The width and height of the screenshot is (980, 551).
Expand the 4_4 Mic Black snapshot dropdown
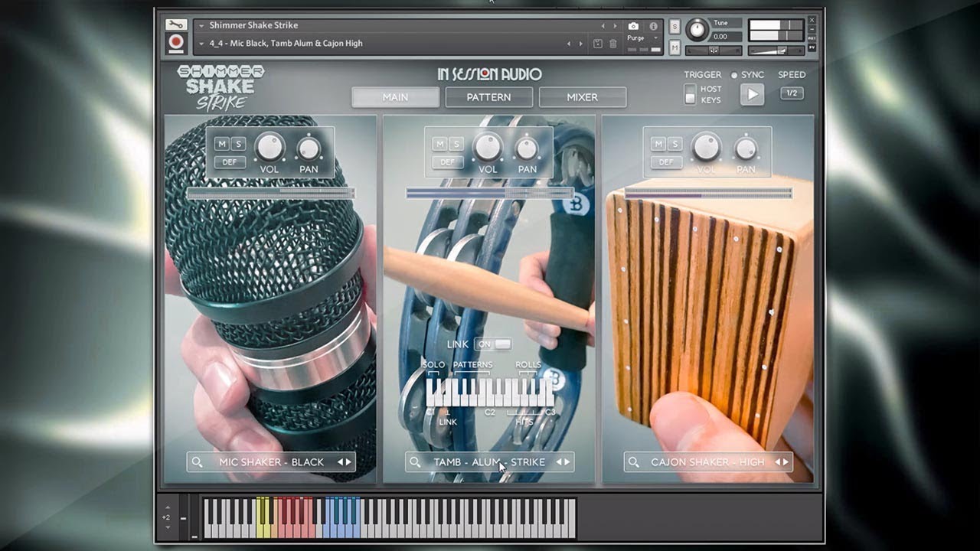point(201,44)
